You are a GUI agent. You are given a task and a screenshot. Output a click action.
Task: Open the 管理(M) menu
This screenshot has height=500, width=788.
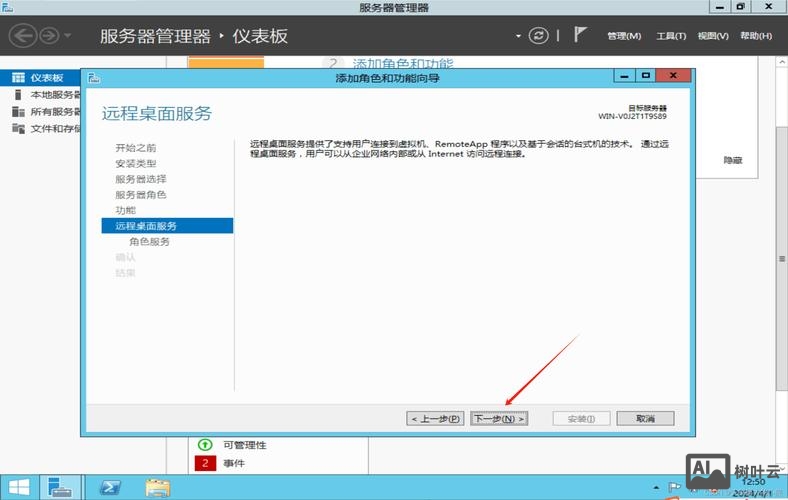click(624, 36)
